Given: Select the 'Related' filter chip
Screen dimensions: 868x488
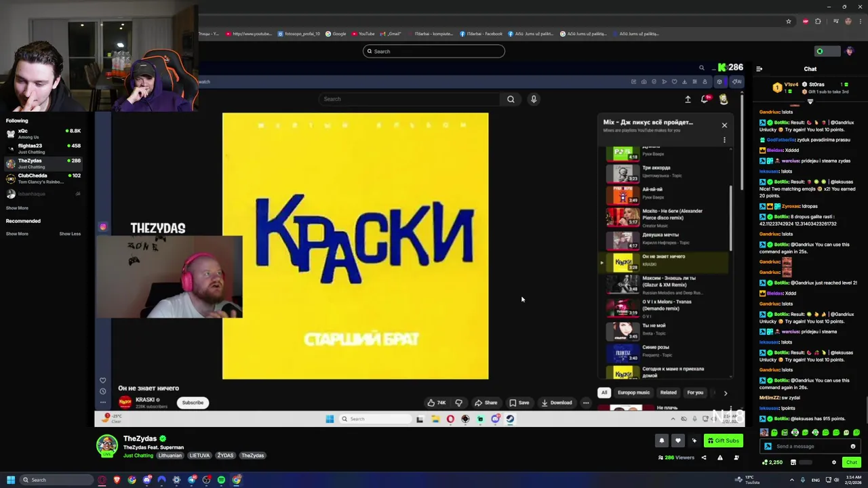Looking at the screenshot, I should (669, 392).
